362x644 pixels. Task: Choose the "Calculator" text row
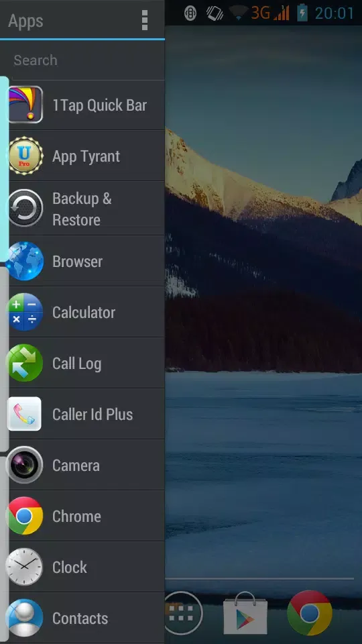(x=84, y=313)
